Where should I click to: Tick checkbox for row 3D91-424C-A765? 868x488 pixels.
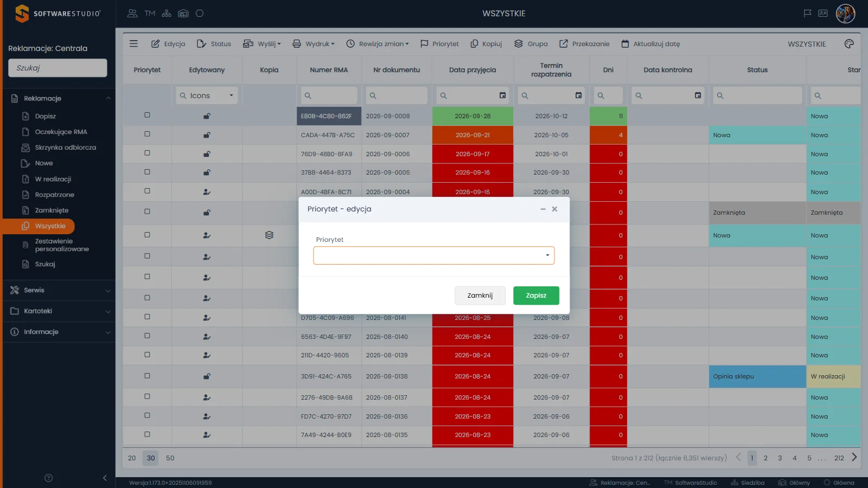pyautogui.click(x=147, y=375)
